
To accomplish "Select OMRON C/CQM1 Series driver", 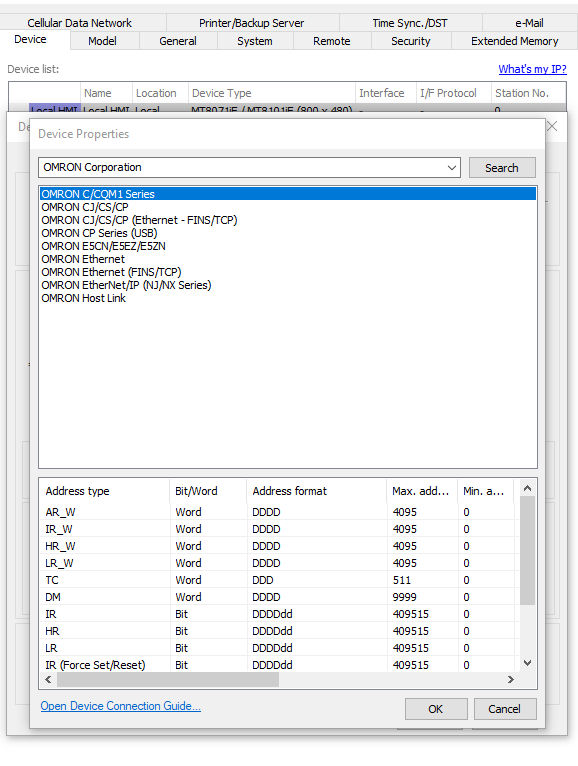I will point(288,194).
